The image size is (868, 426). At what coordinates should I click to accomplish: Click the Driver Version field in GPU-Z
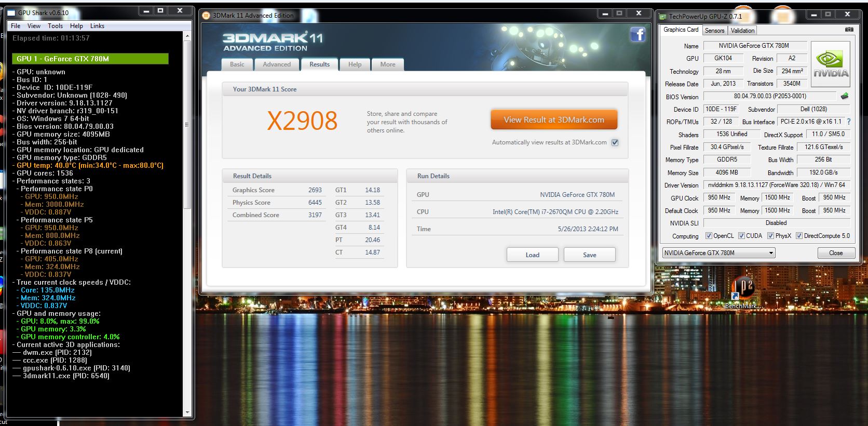[x=777, y=185]
